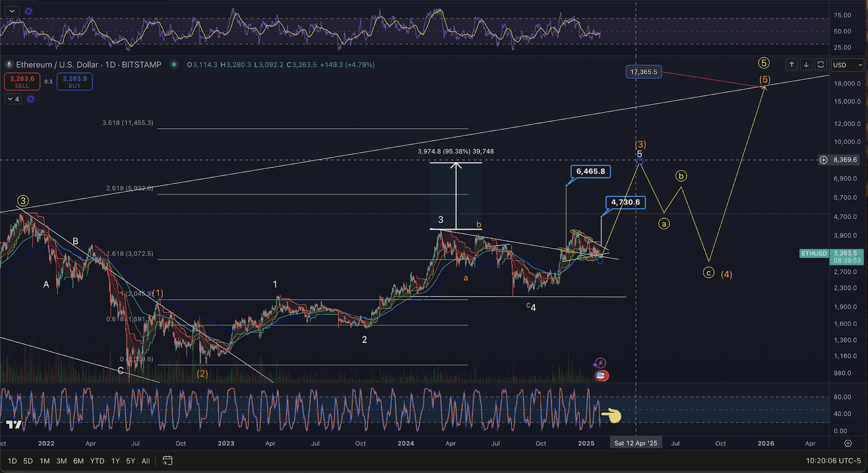Collapse the top RSI pane legend

12,11
